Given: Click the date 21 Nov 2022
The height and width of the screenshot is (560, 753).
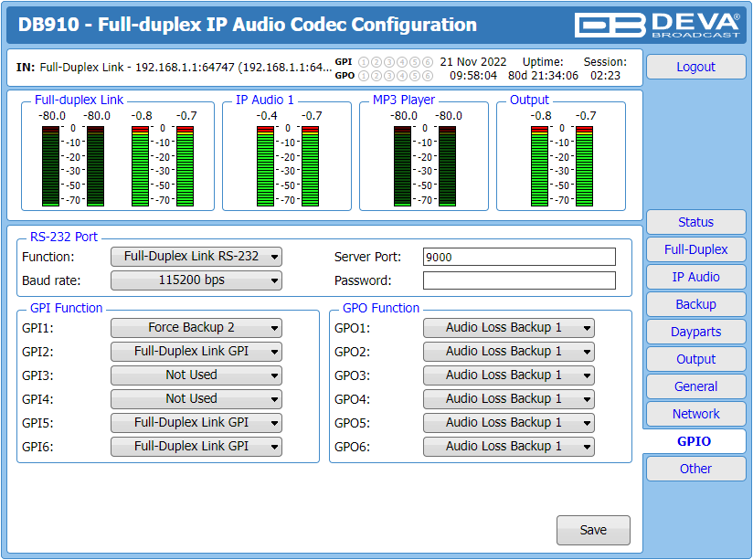Looking at the screenshot, I should pos(473,62).
